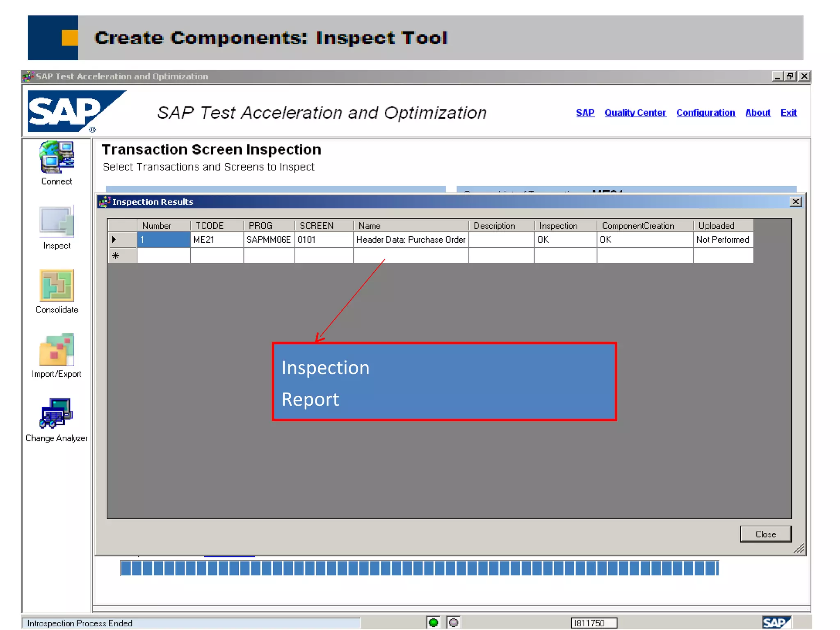The width and height of the screenshot is (840, 630).
Task: Open the Connect tool in sidebar
Action: [57, 163]
